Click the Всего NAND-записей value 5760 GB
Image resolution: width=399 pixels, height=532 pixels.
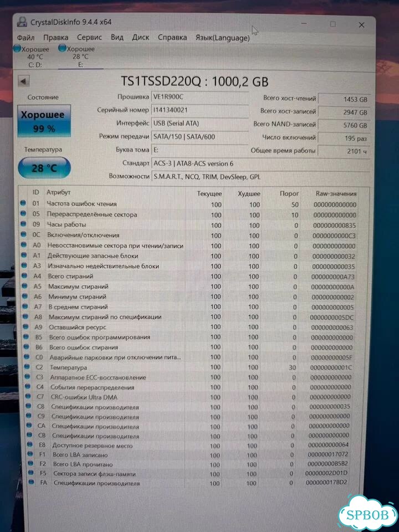[x=344, y=125]
